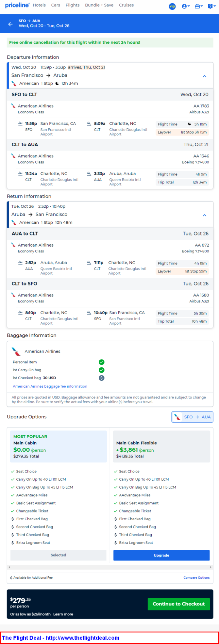Click the green check beside 1st Carry-On bag
The height and width of the screenshot is (644, 219).
tap(102, 370)
